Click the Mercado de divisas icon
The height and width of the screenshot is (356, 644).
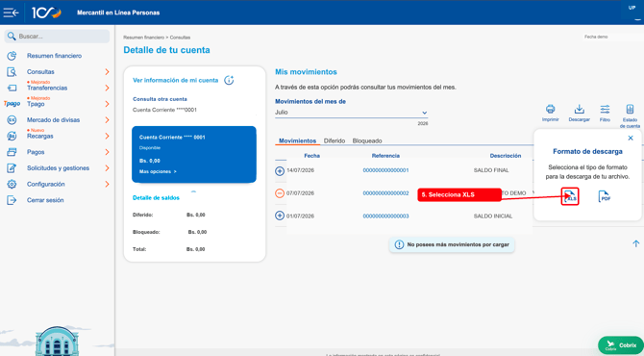[12, 119]
